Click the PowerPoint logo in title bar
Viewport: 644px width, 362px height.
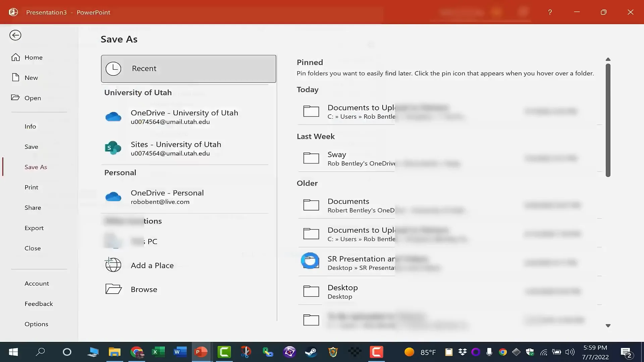click(13, 12)
